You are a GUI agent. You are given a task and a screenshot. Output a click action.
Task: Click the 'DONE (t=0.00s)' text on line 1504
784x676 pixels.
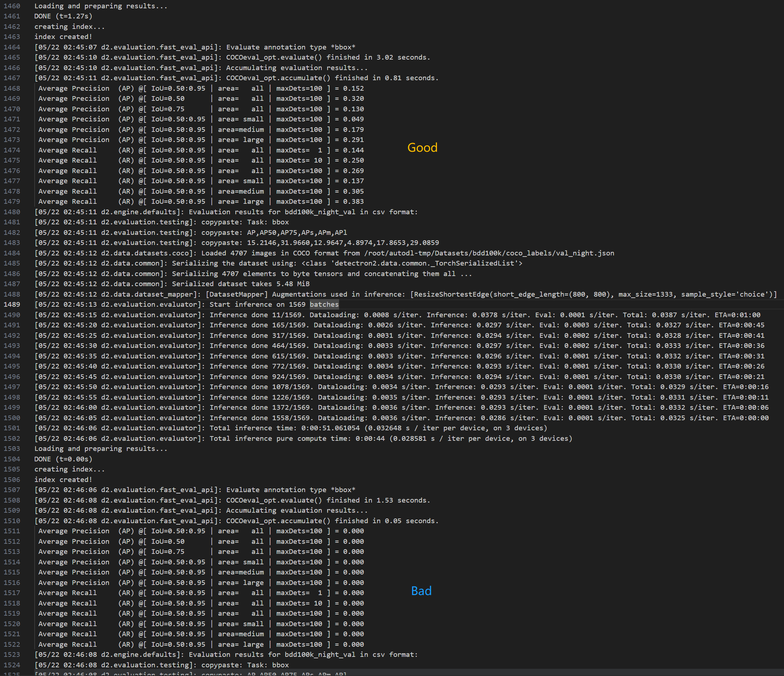click(63, 459)
